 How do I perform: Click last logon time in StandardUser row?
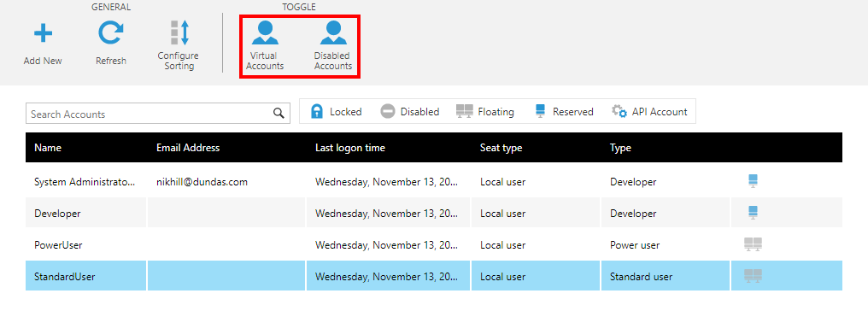pos(388,276)
